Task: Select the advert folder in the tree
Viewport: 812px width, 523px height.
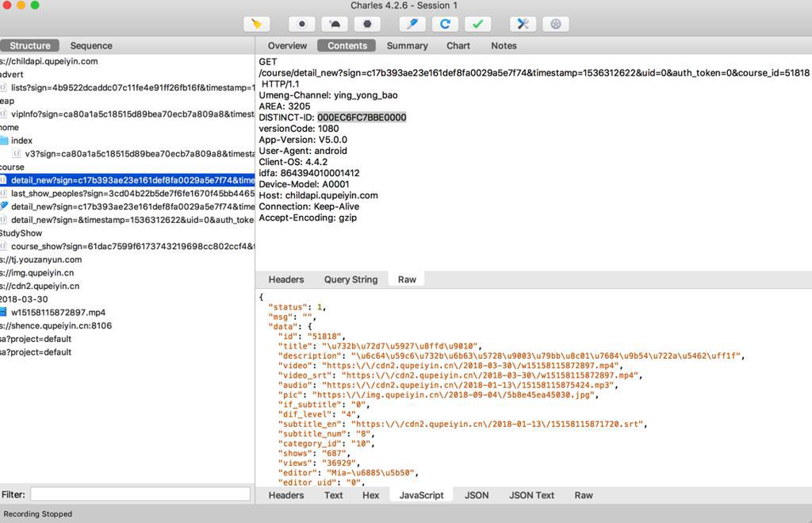Action: click(12, 74)
